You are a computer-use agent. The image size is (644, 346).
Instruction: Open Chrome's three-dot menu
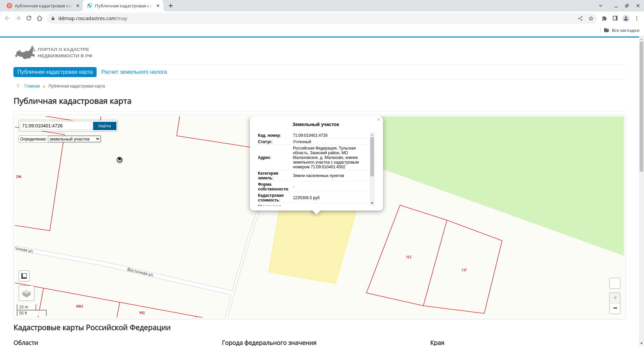pyautogui.click(x=637, y=18)
